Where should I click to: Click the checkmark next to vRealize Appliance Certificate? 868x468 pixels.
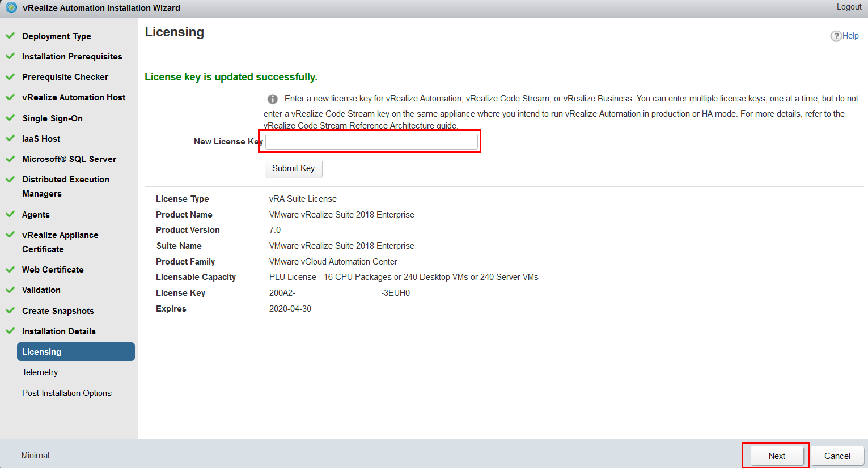10,235
